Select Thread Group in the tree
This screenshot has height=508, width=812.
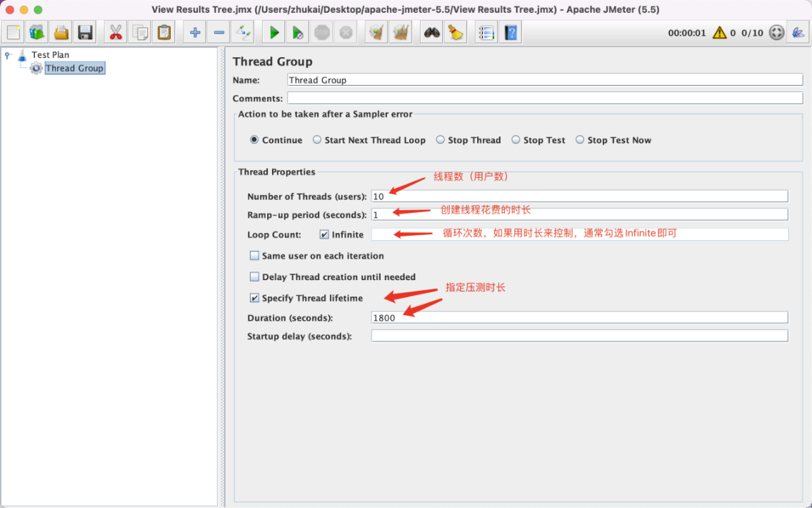(74, 69)
